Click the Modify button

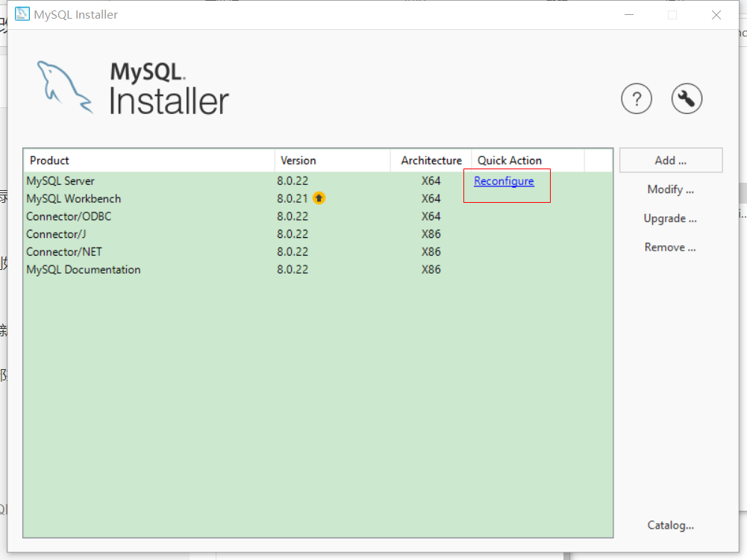pos(669,189)
